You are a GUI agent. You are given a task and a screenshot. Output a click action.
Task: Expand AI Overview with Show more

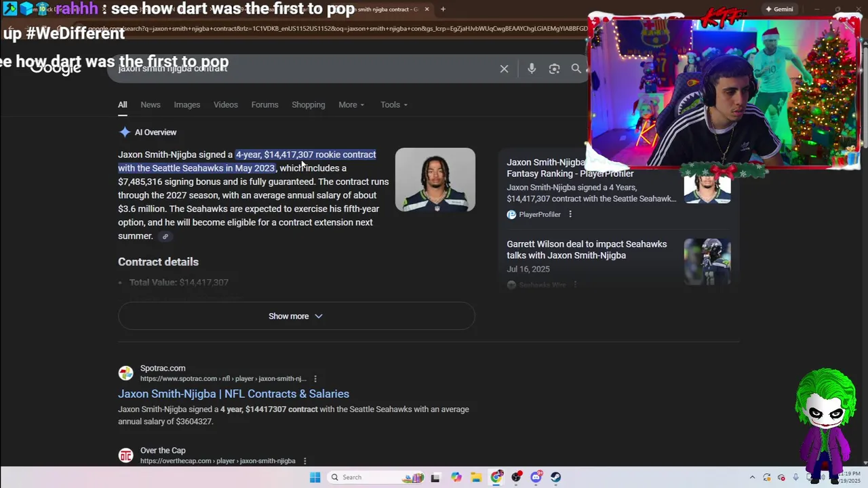pos(296,316)
